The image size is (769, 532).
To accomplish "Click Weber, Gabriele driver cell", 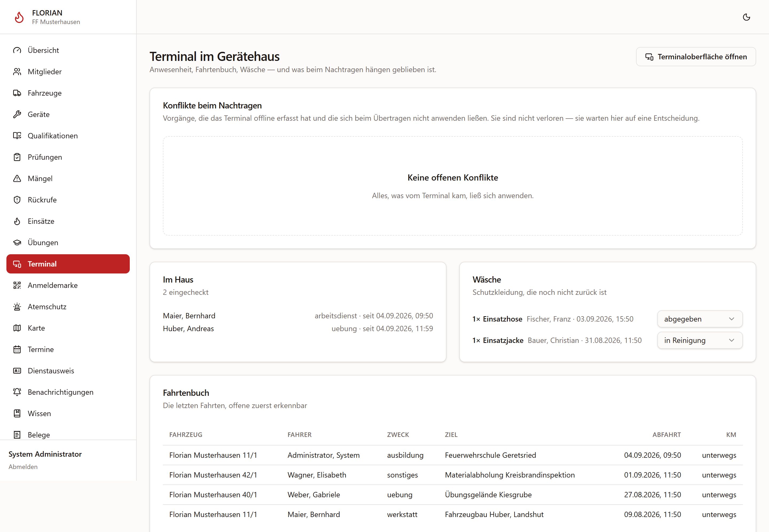I will click(313, 494).
